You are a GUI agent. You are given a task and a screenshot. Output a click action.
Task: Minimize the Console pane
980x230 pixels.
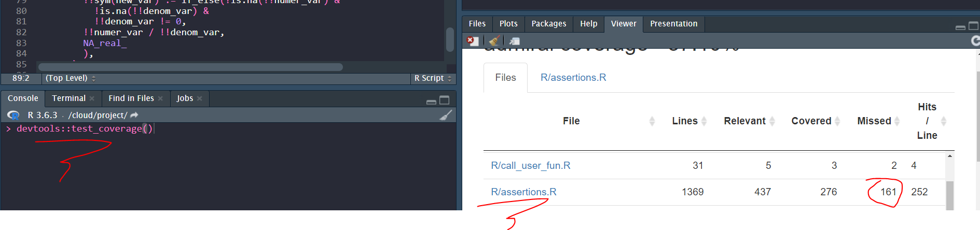point(431,102)
